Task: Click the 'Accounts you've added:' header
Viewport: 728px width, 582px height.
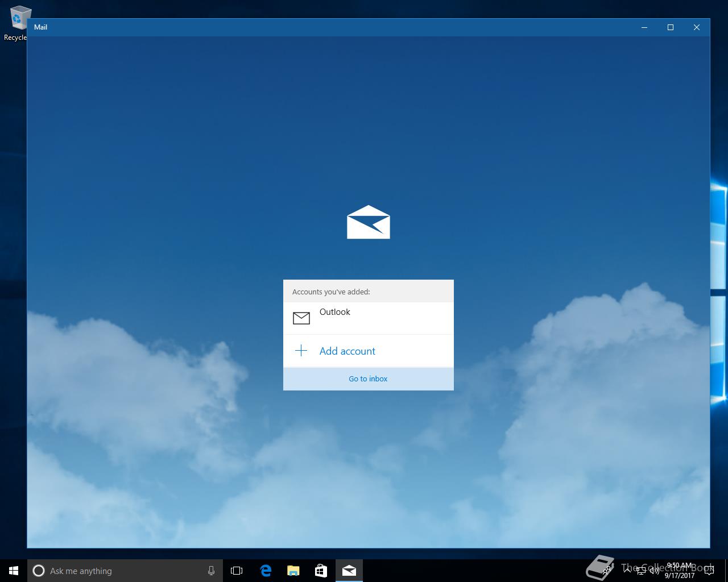Action: pos(331,292)
